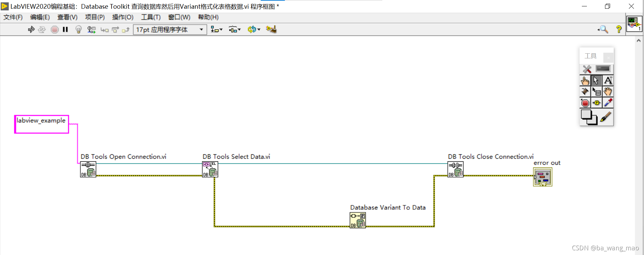This screenshot has height=255, width=644.
Task: Click the DB Tools Select Data.vi label
Action: coord(236,157)
